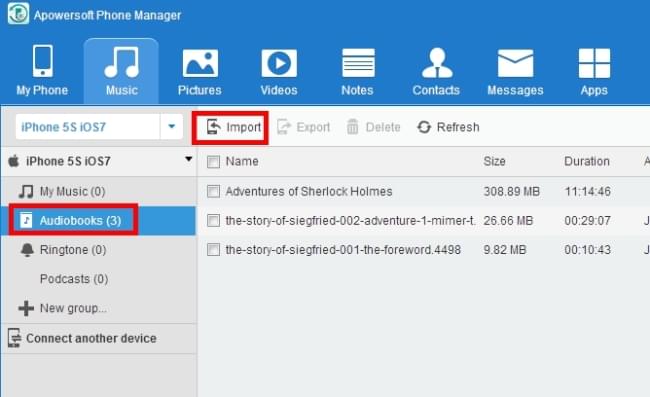
Task: Add a New group in sidebar
Action: (x=63, y=308)
